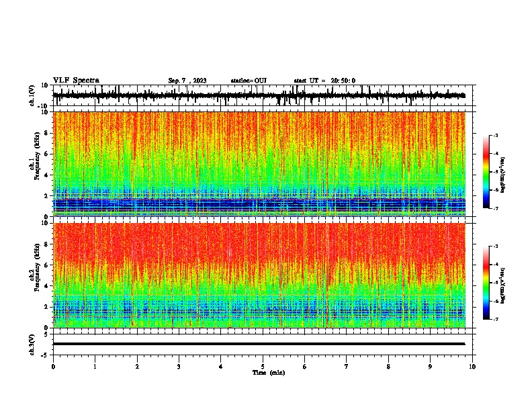This screenshot has width=532, height=411.
Task: Click the '-7' value on ch.2 colorbar
Action: (495, 319)
